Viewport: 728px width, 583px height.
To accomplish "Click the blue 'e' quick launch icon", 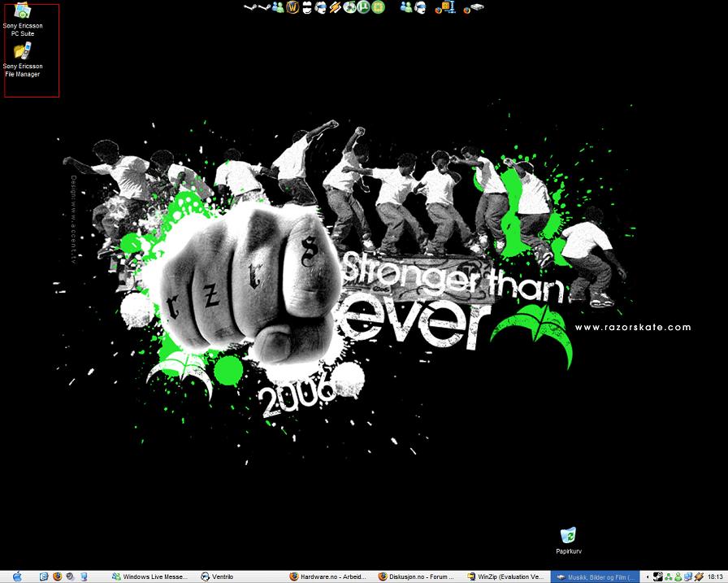I will click(x=44, y=576).
